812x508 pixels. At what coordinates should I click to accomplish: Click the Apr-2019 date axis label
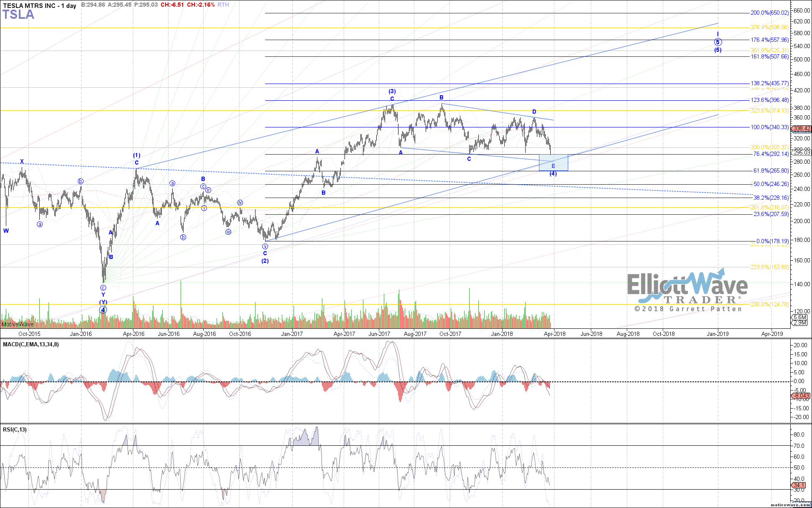coord(772,334)
